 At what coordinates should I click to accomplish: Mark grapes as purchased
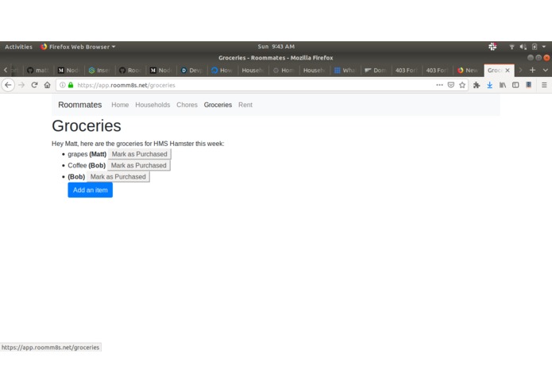point(140,154)
